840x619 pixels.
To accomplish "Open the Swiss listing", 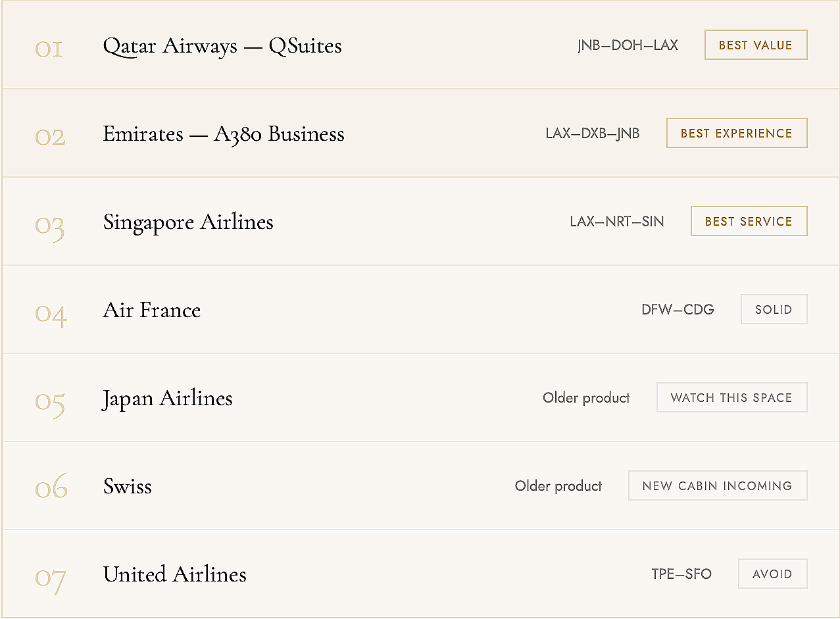I will [x=128, y=486].
